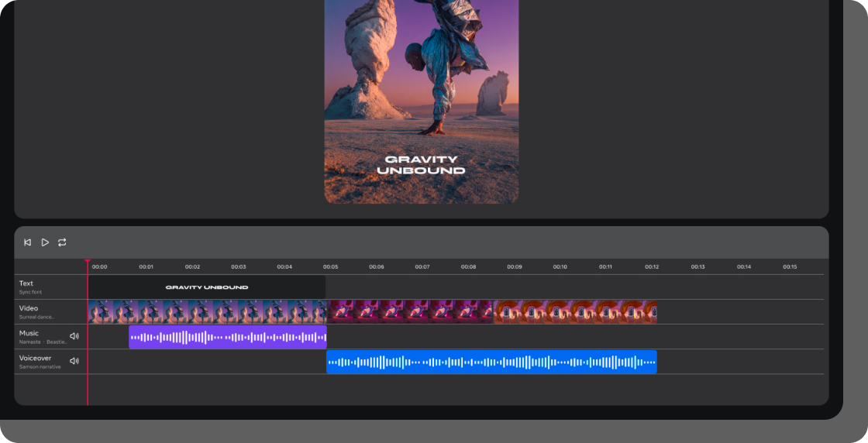
Task: Click the 'Sync font' subtitle under Text
Action: click(x=30, y=292)
